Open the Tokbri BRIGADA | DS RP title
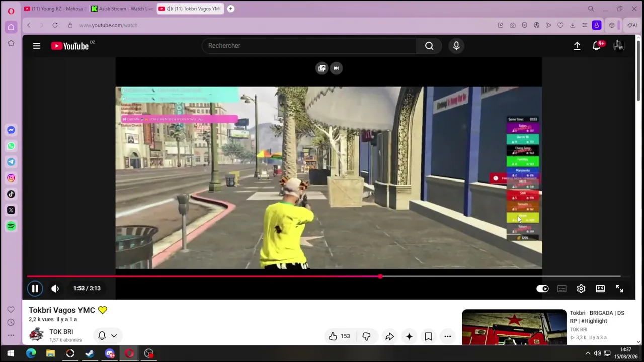 pos(597,317)
